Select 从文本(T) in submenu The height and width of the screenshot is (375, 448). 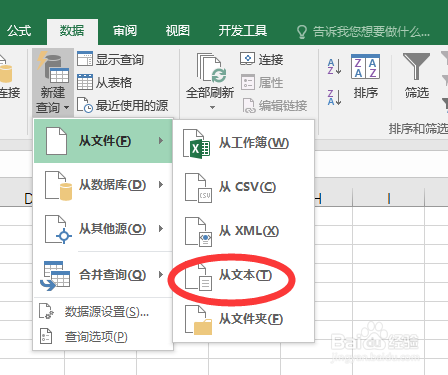tap(243, 275)
